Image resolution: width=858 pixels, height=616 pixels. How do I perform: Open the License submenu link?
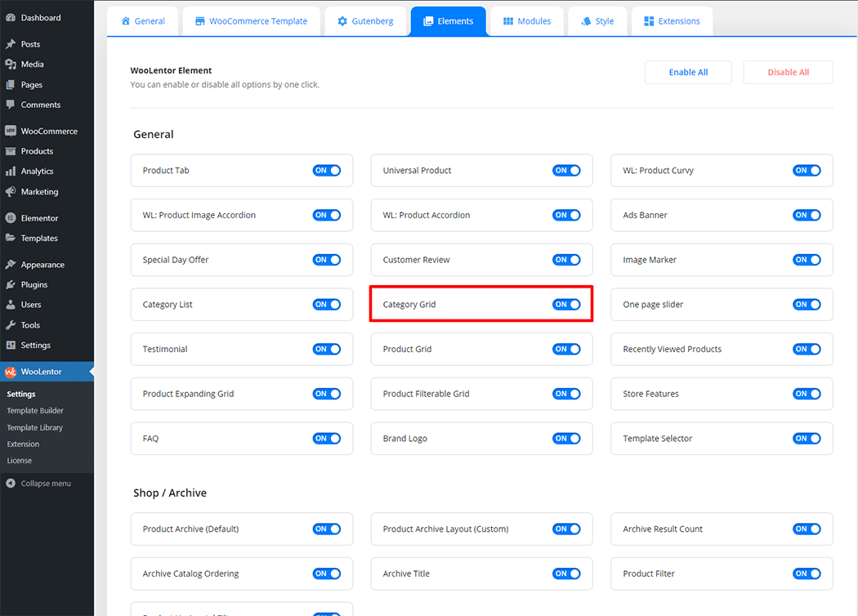[20, 461]
